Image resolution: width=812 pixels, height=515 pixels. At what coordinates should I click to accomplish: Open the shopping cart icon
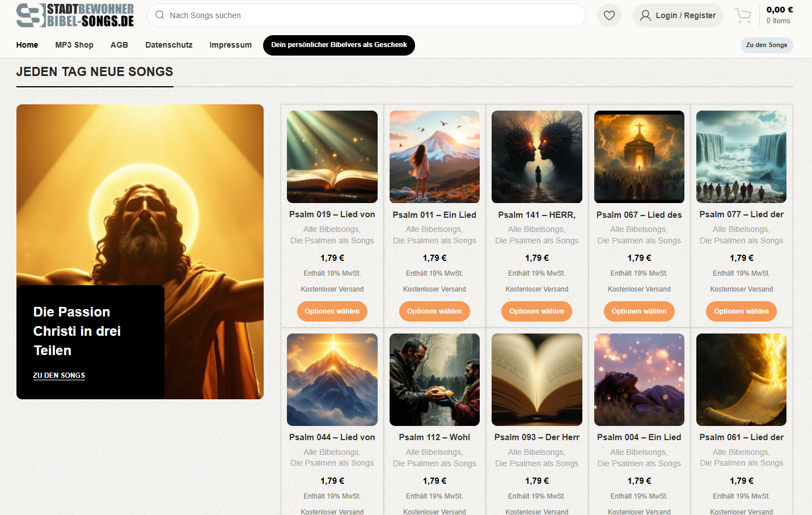click(743, 15)
